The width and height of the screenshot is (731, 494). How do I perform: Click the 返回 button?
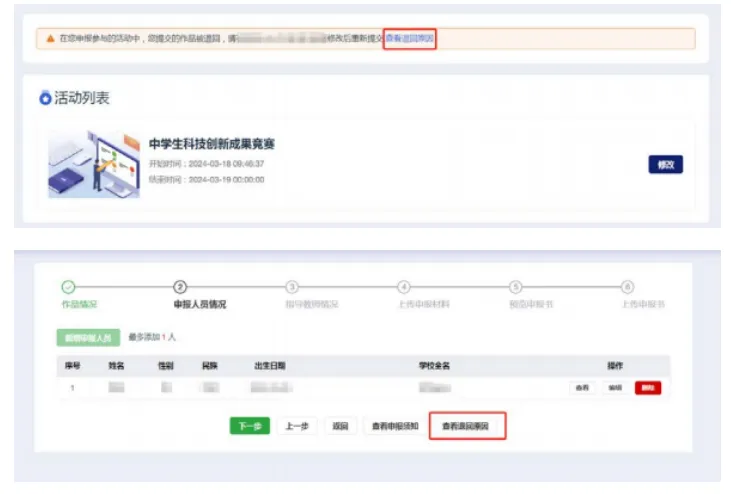click(340, 426)
